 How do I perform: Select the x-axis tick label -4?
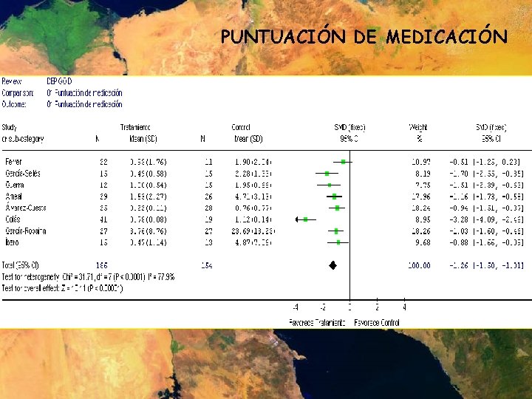coord(296,307)
